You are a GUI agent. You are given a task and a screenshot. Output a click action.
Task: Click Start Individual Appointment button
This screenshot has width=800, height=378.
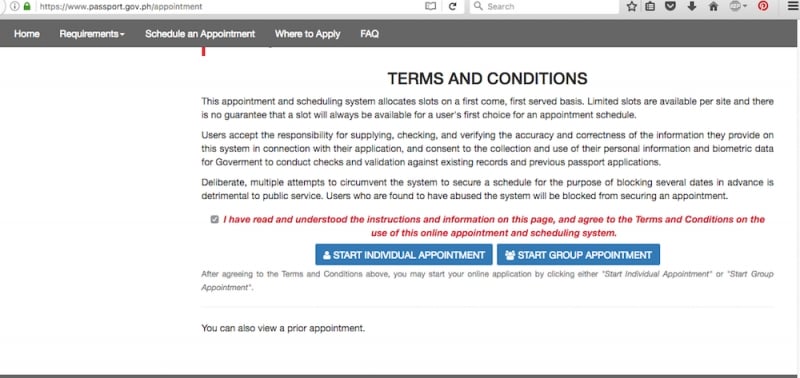[x=404, y=255]
